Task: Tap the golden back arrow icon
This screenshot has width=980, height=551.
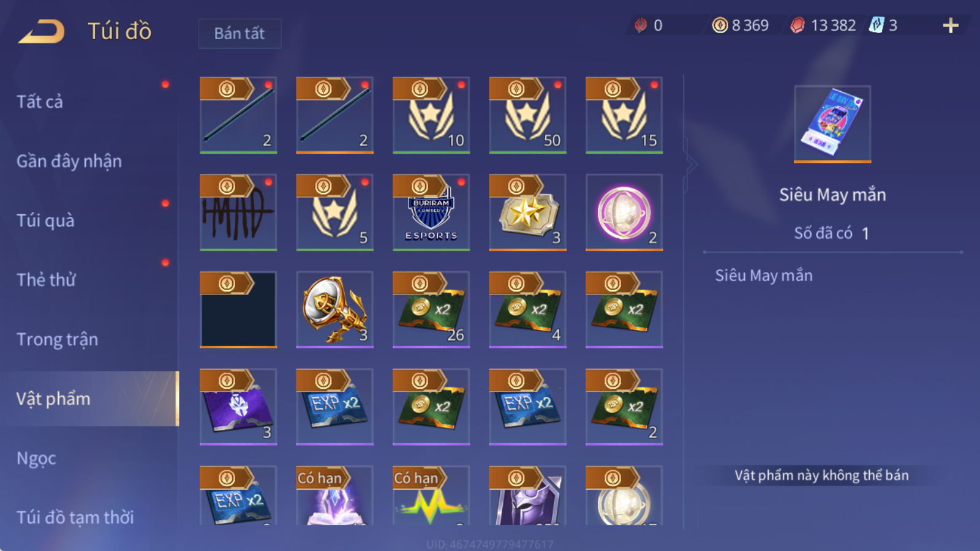Action: click(x=41, y=31)
